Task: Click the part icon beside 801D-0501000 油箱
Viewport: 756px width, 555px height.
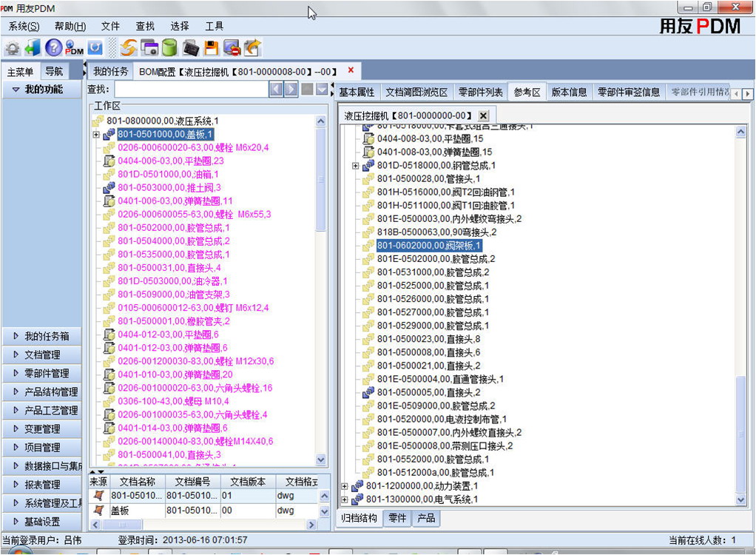Action: pyautogui.click(x=109, y=174)
